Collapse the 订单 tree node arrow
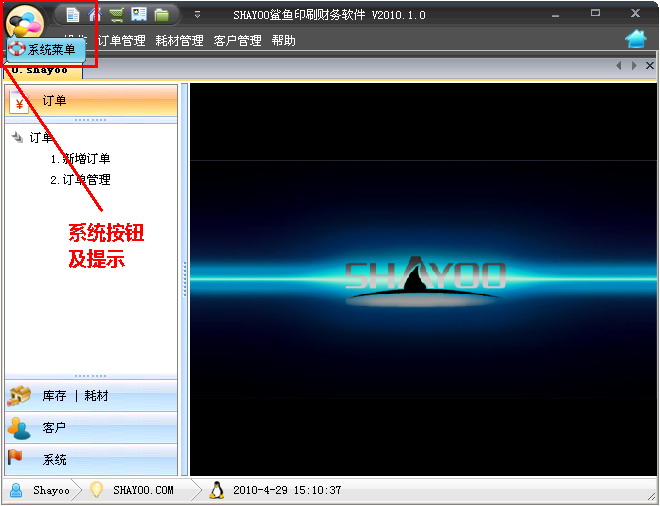 17,137
